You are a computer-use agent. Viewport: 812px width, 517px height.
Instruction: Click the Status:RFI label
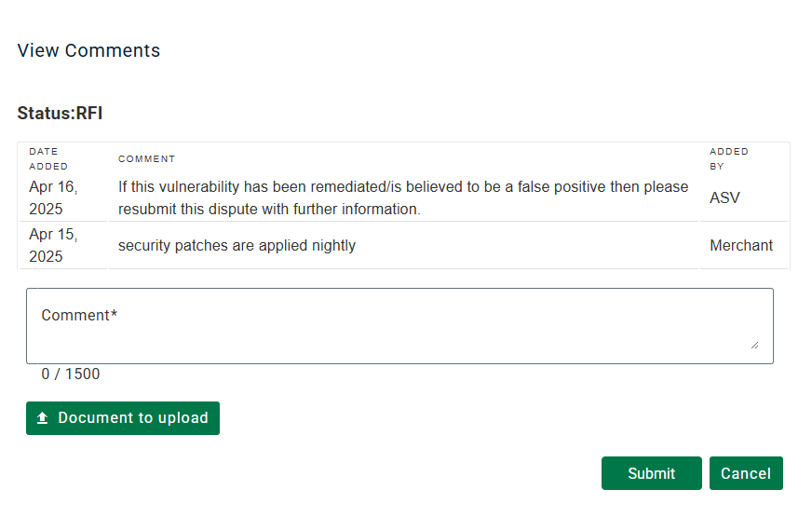click(x=60, y=114)
